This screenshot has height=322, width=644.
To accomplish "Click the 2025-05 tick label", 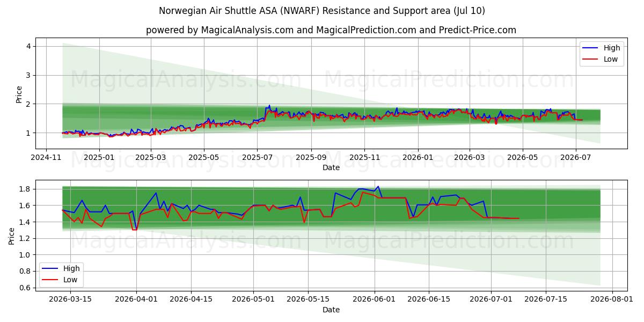I will (x=204, y=158).
